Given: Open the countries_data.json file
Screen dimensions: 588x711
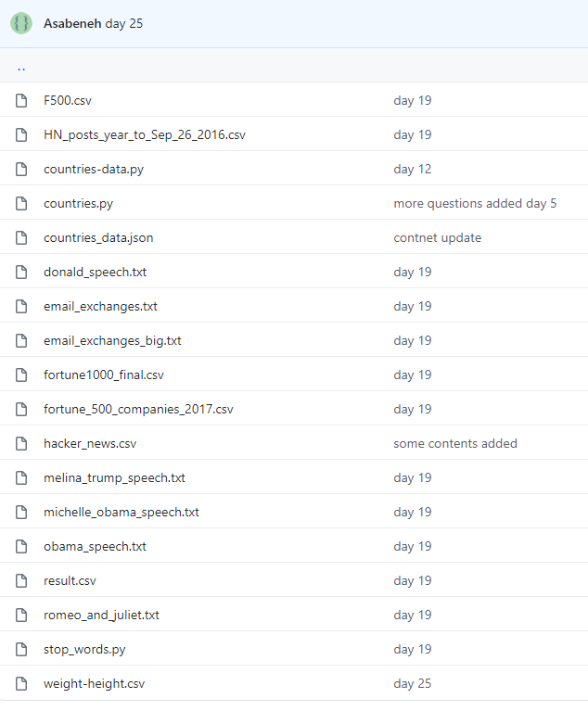Looking at the screenshot, I should [98, 237].
